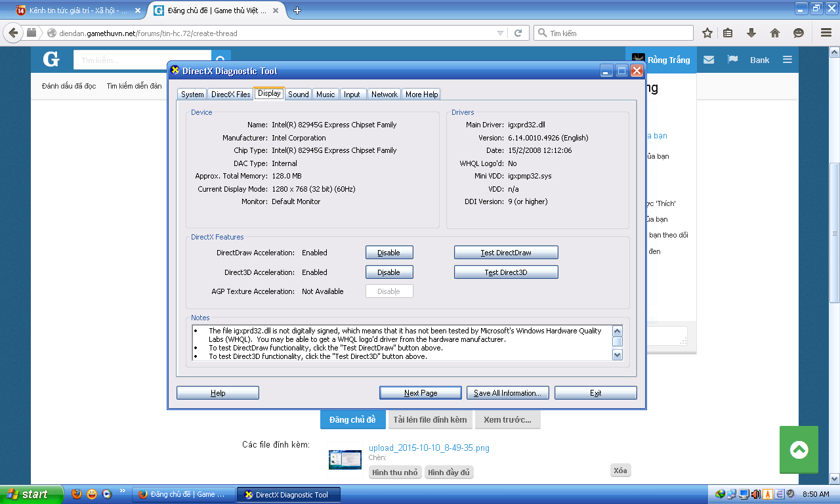The height and width of the screenshot is (504, 840).
Task: Delete attachment with Xóa button
Action: [x=620, y=471]
